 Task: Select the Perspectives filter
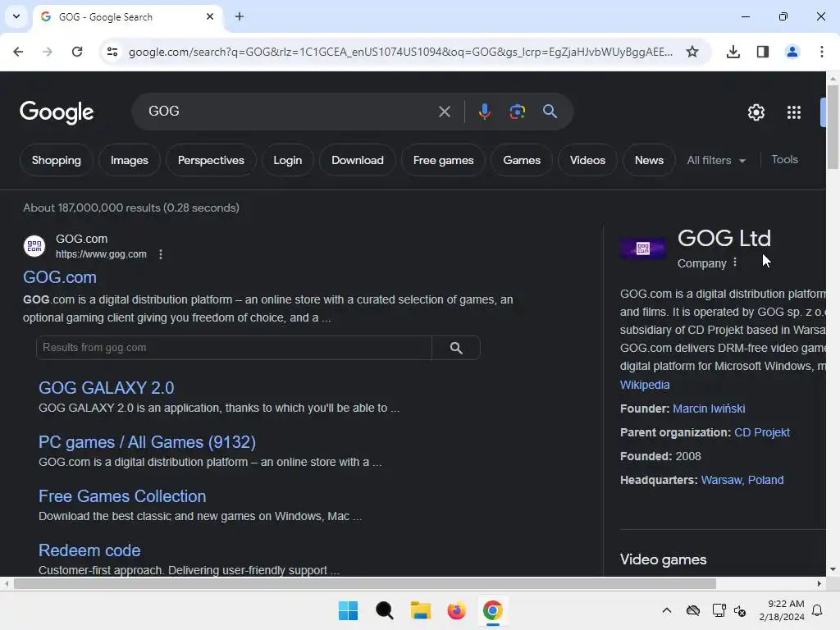(211, 160)
